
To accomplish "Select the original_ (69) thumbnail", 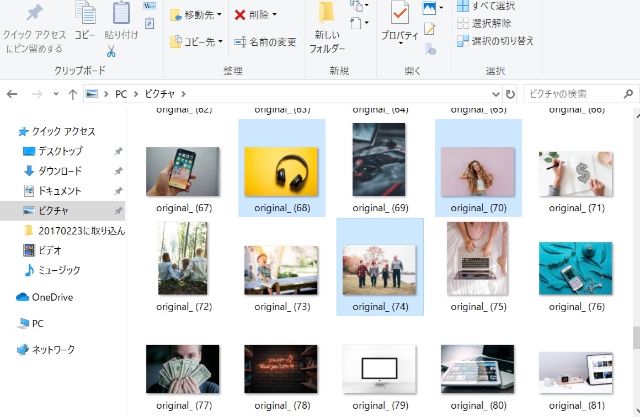I will coord(379,160).
